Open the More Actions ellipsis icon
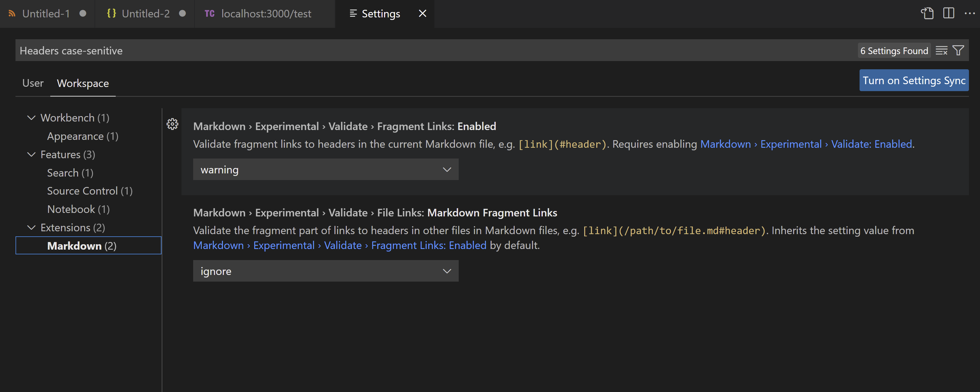This screenshot has height=392, width=980. (969, 13)
